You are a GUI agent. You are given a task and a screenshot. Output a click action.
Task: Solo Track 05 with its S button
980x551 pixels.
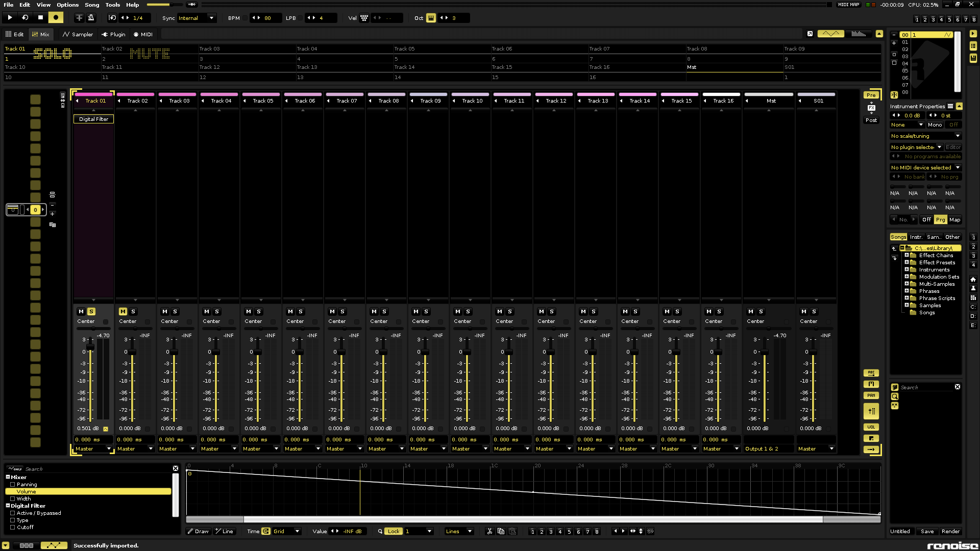pos(259,311)
